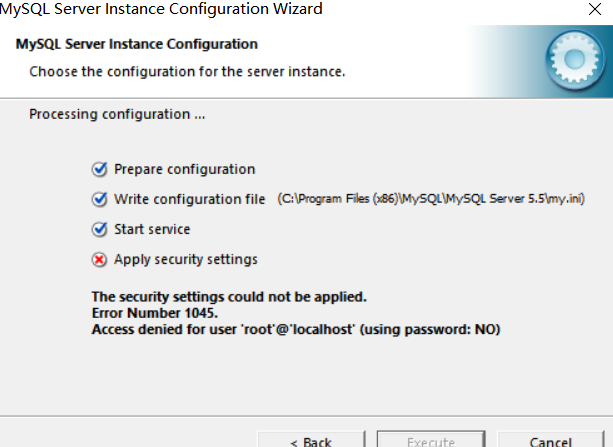This screenshot has height=447, width=613.
Task: Click the checkmark icon beside Write configuration file
Action: coord(99,199)
